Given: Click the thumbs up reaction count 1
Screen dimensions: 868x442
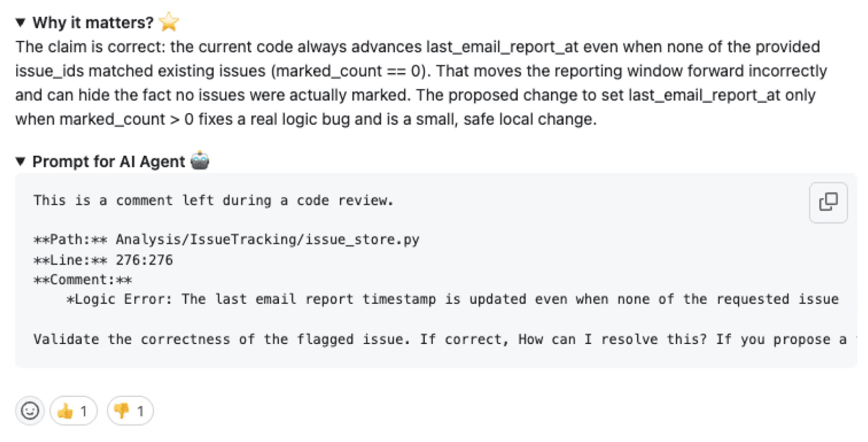Looking at the screenshot, I should click(x=84, y=411).
